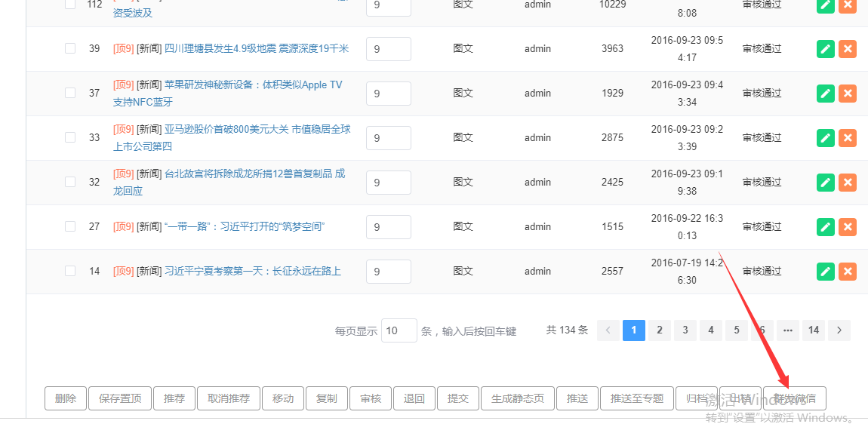The image size is (868, 424).
Task: Click the 移动 (move) button
Action: point(283,398)
